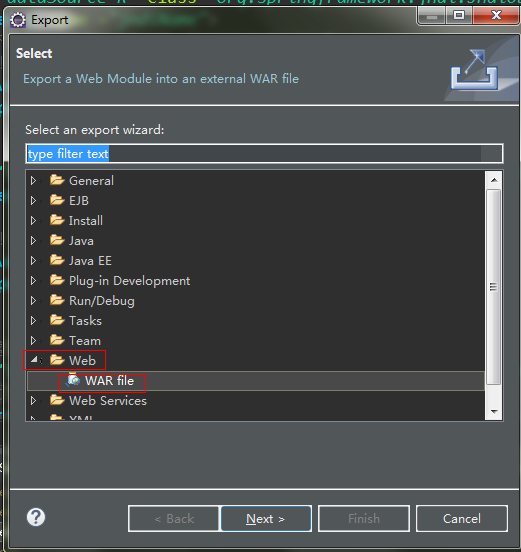Click the Run/Debug folder icon
This screenshot has height=552, width=521.
[57, 301]
